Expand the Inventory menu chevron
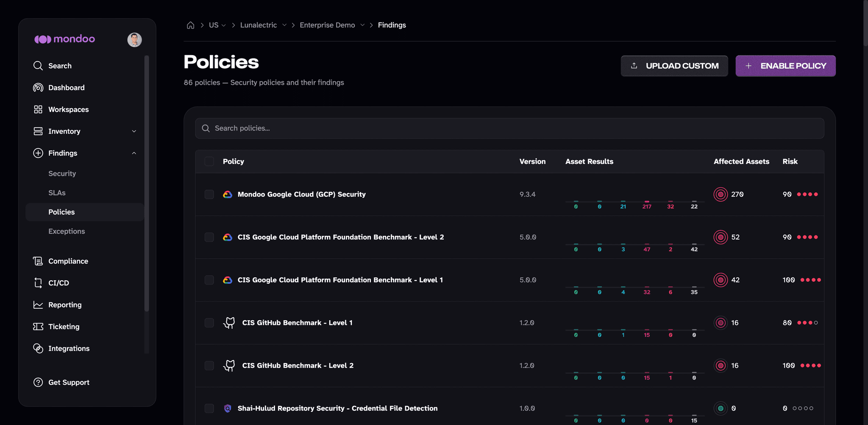 pyautogui.click(x=134, y=131)
